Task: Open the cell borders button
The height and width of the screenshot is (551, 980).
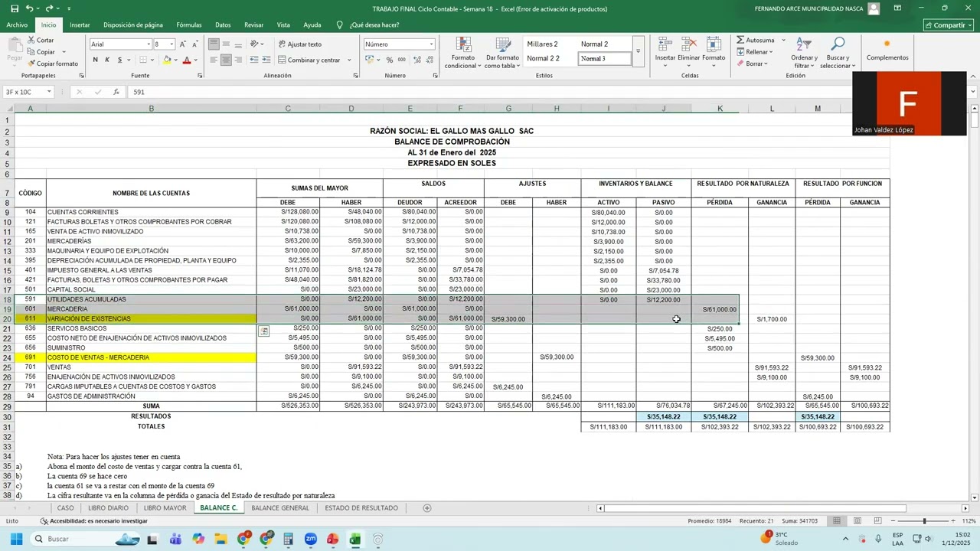Action: [143, 60]
